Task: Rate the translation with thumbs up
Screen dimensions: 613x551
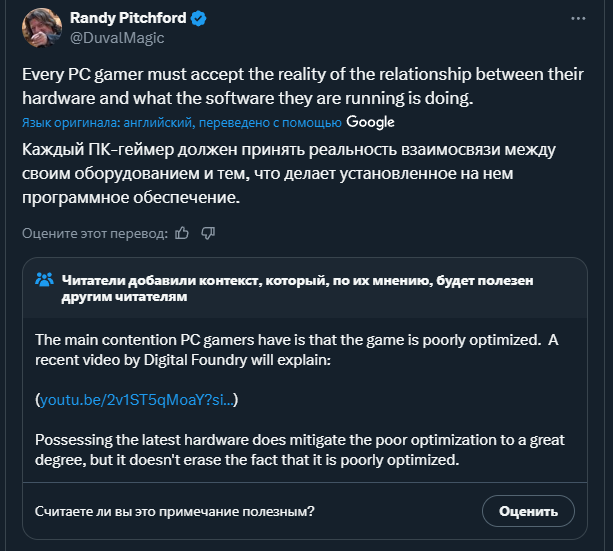Action: [x=182, y=233]
